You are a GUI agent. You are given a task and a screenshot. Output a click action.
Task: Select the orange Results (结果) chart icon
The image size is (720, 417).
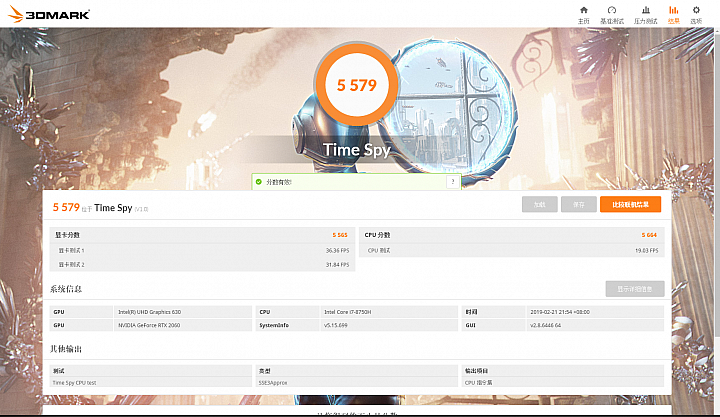[673, 10]
